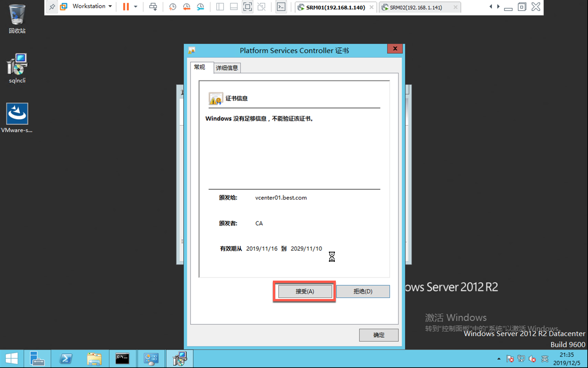The image size is (588, 368).
Task: Click the 证书信息 heading text
Action: tap(237, 98)
